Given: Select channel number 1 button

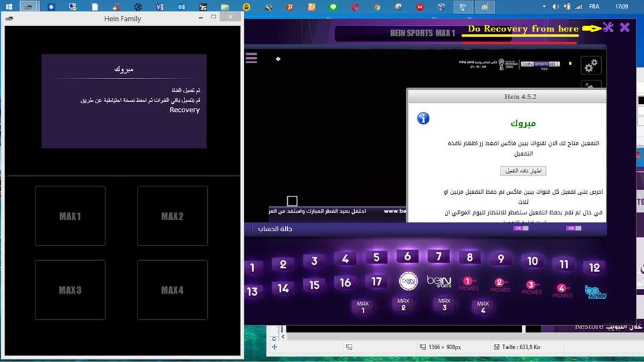Looking at the screenshot, I should (252, 268).
